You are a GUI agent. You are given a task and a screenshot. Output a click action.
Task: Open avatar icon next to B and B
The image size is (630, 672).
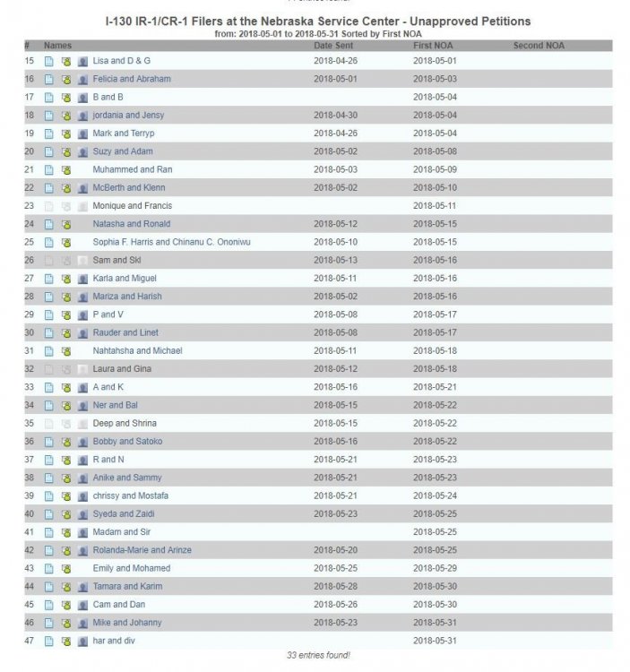pos(82,98)
